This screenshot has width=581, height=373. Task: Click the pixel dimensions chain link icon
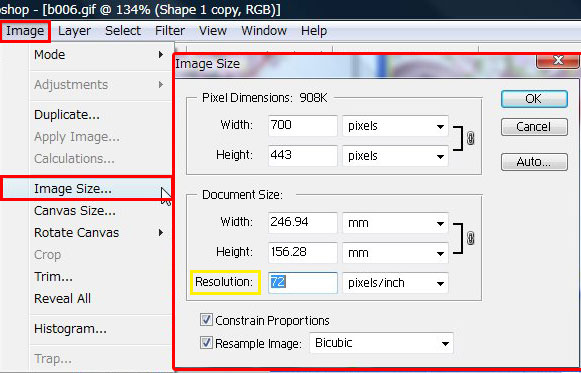click(x=471, y=139)
